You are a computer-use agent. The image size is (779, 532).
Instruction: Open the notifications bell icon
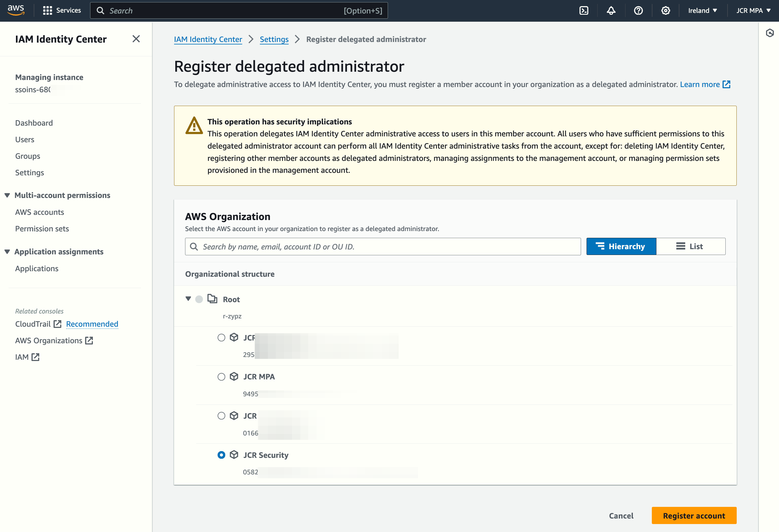click(611, 11)
